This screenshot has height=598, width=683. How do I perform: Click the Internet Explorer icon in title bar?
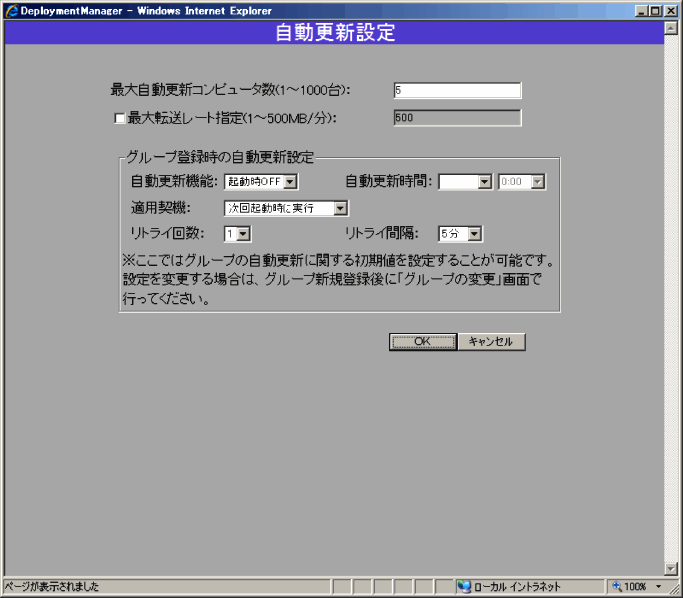11,10
